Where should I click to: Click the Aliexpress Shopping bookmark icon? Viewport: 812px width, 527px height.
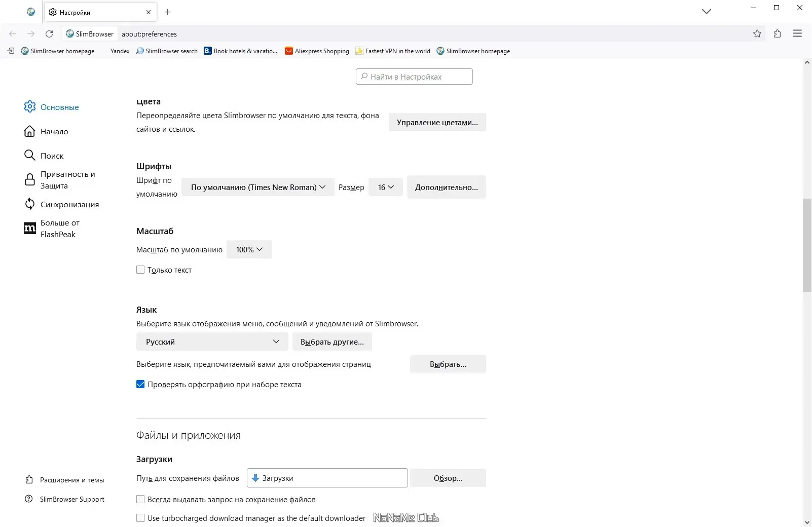[x=289, y=51]
